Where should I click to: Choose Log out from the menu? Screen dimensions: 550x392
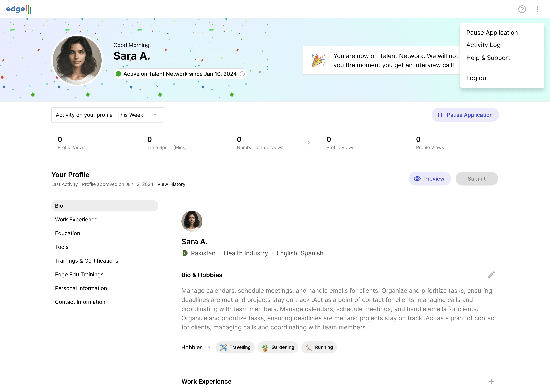click(477, 78)
